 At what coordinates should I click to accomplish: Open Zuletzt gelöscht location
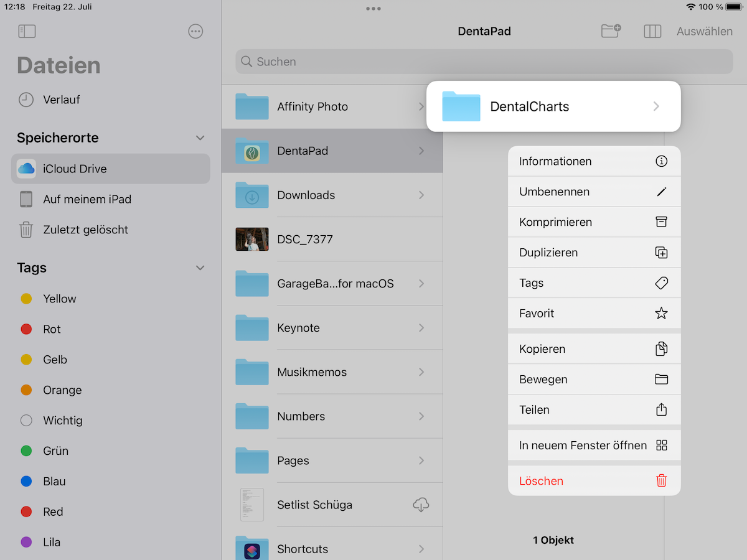(111, 230)
